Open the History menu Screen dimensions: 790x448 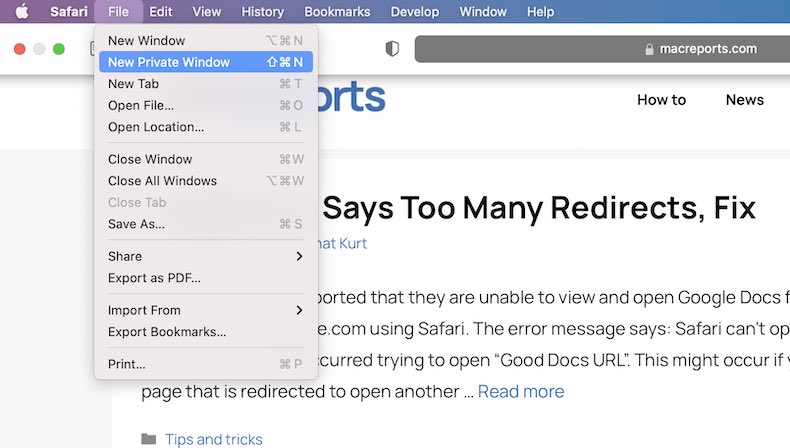point(262,11)
